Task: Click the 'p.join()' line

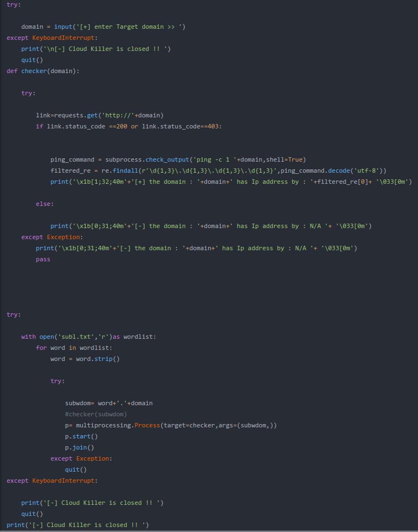Action: pos(80,447)
